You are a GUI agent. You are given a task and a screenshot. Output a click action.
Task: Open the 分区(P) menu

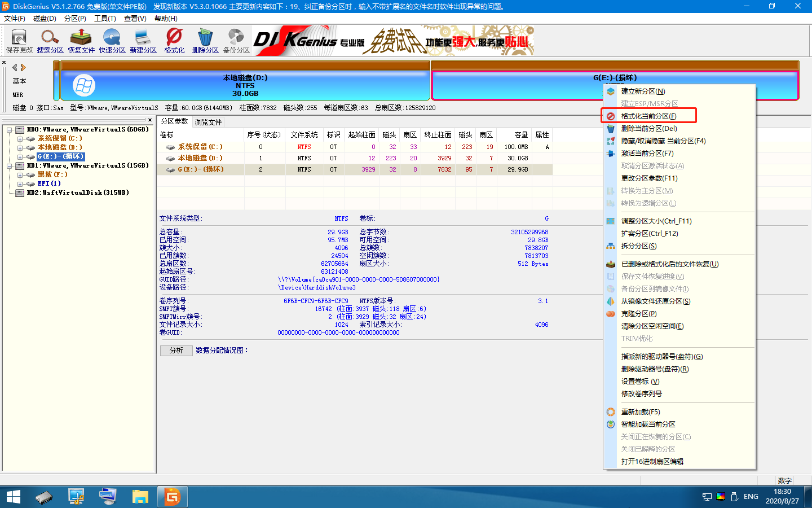[x=75, y=19]
